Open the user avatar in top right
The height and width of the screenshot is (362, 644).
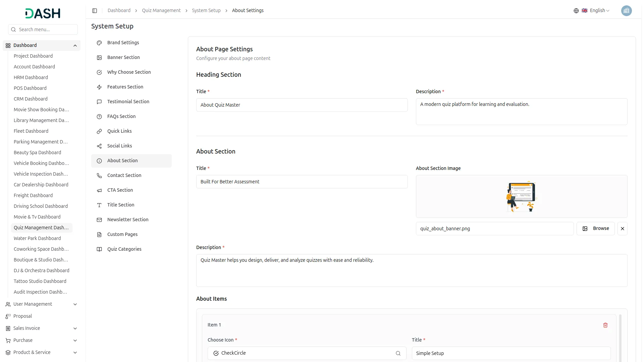click(x=626, y=11)
